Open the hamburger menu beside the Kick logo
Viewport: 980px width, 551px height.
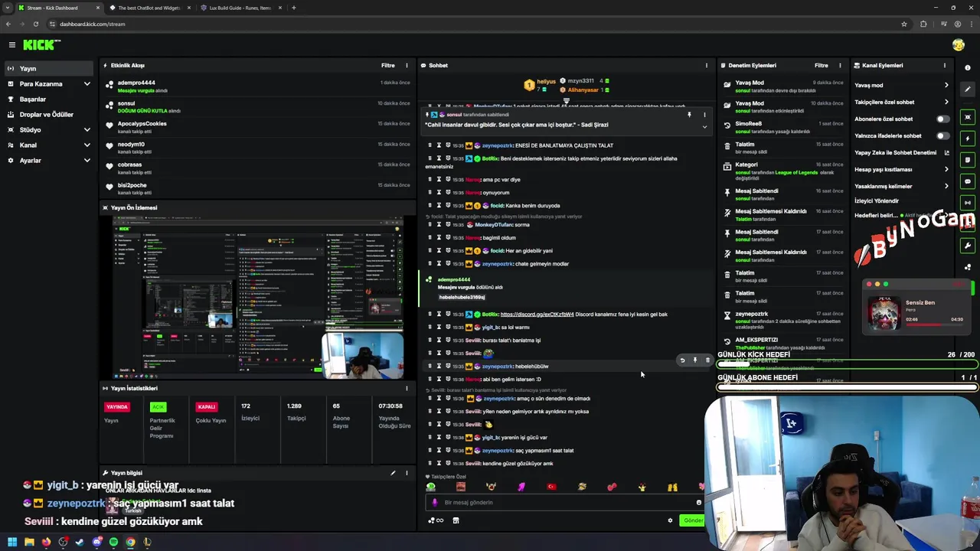coord(11,45)
